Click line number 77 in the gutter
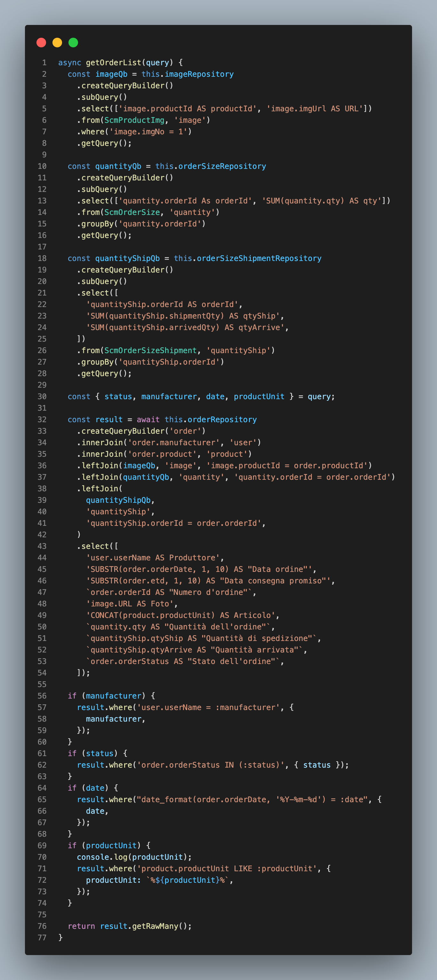The image size is (437, 980). click(x=42, y=938)
